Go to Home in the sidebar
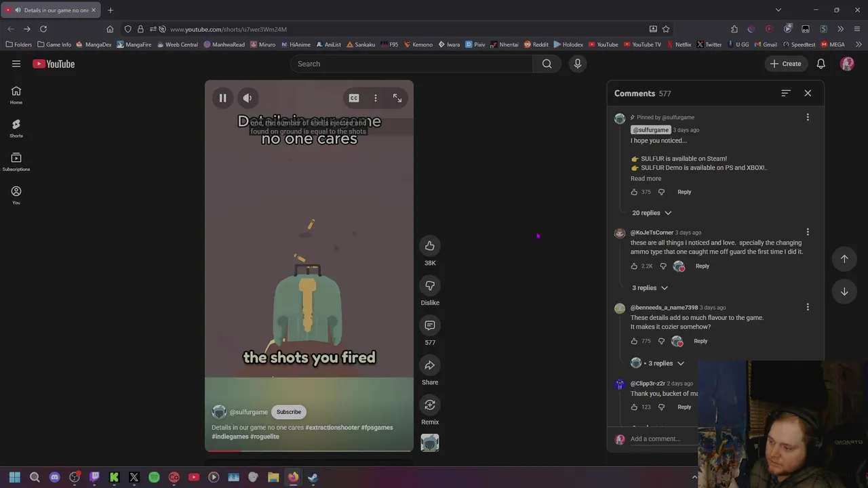This screenshot has height=488, width=868. (16, 95)
